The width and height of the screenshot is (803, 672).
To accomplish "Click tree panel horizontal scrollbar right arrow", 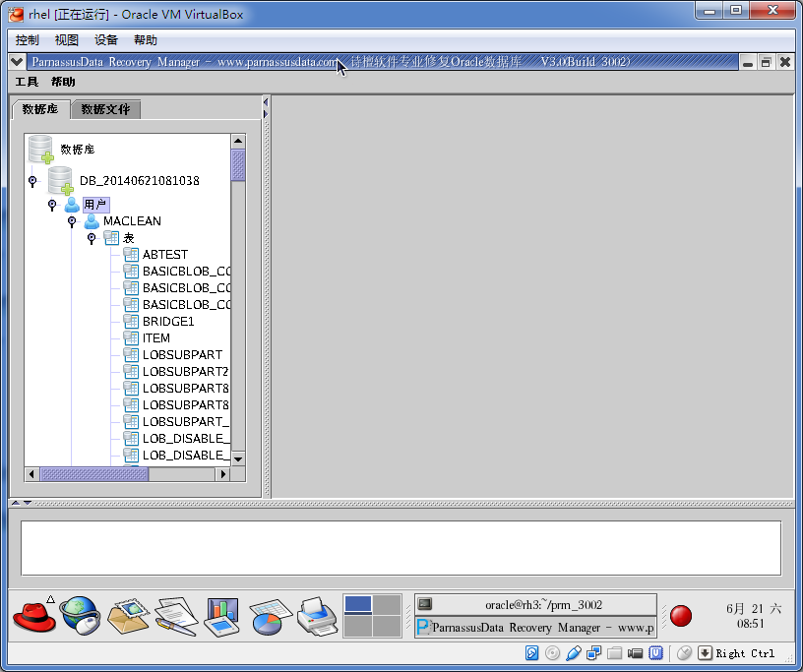I will [222, 474].
